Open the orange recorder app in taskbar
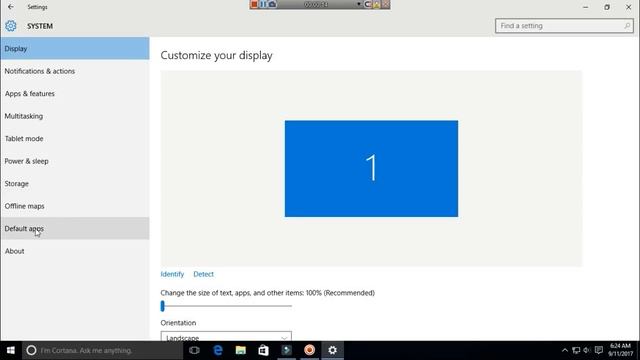640x360 pixels. (x=309, y=350)
